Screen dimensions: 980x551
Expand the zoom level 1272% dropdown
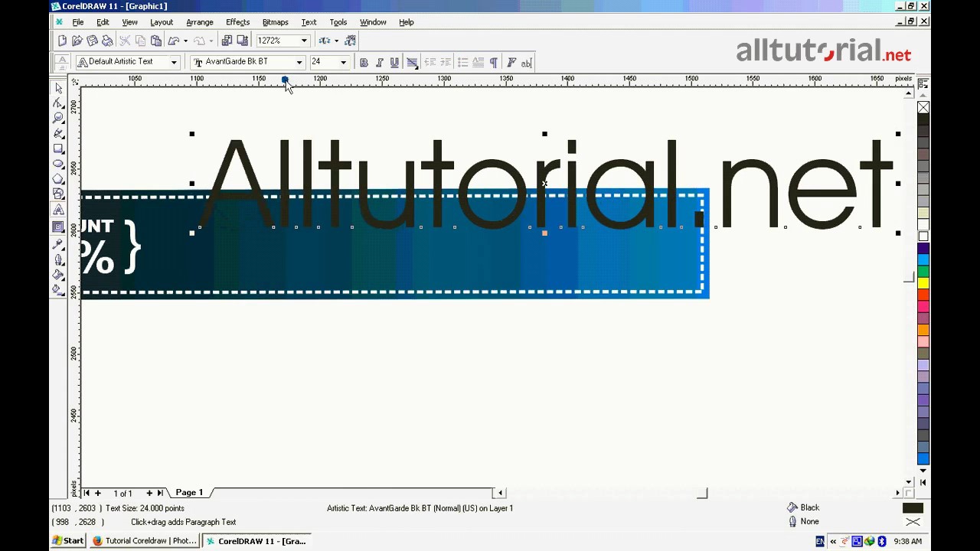click(304, 41)
